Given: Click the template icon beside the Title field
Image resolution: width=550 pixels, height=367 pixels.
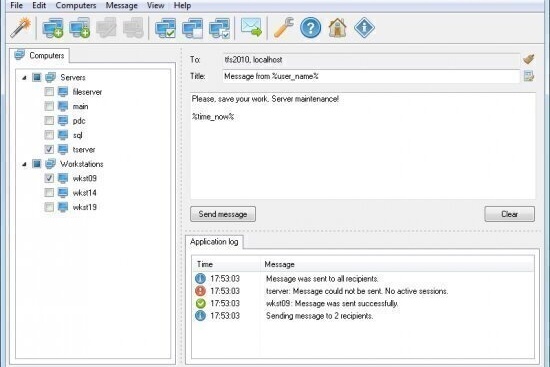Looking at the screenshot, I should pyautogui.click(x=529, y=76).
